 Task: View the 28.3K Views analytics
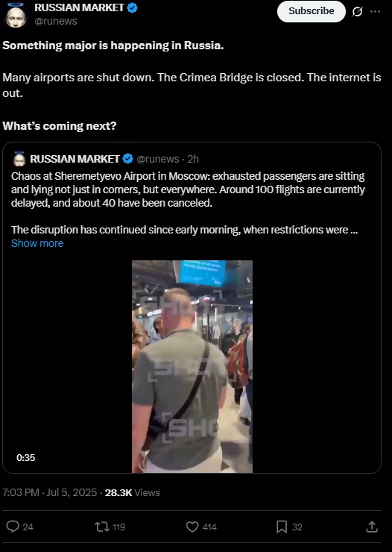click(x=132, y=492)
